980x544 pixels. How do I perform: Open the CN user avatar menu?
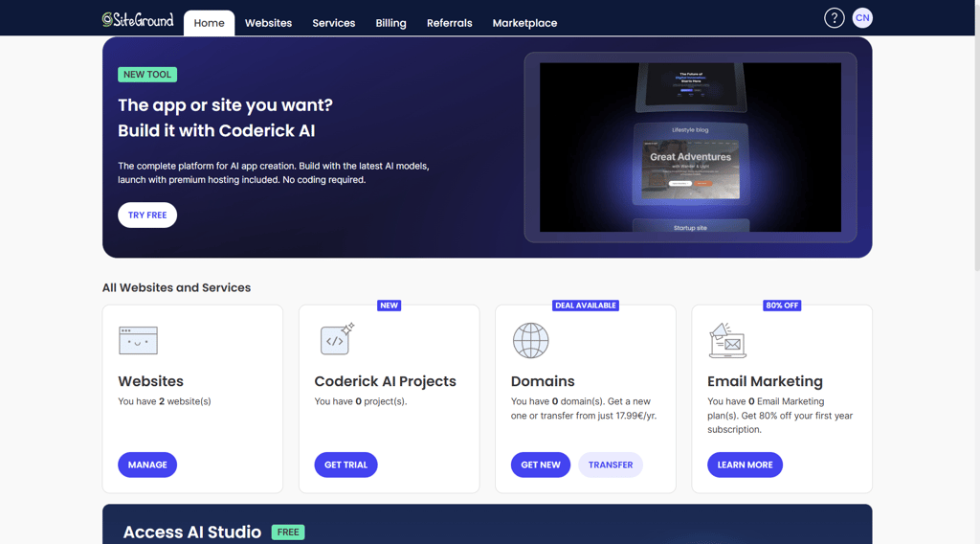(862, 18)
